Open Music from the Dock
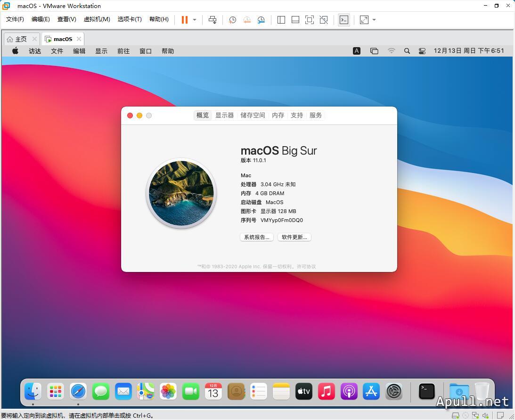This screenshot has height=420, width=515. [326, 391]
